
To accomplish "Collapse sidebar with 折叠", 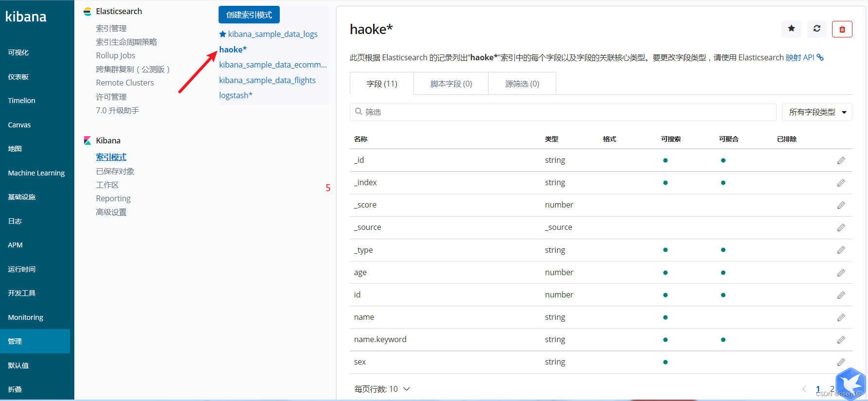I will (x=15, y=389).
